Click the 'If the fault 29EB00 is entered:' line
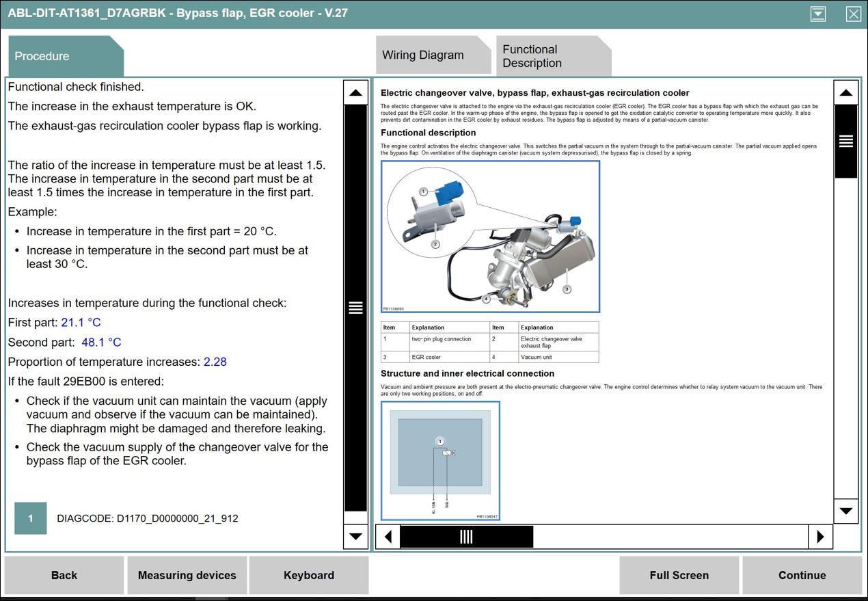This screenshot has width=868, height=601. 86,382
